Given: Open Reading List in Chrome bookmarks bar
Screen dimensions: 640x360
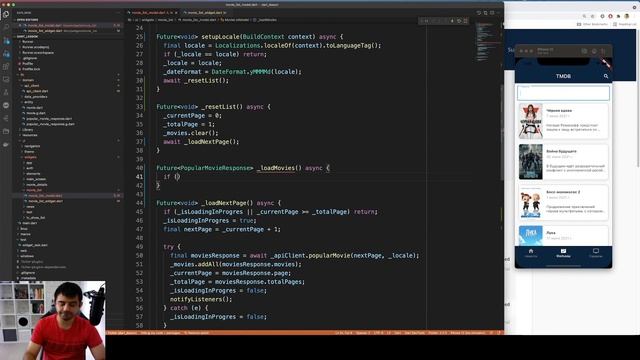Looking at the screenshot, I should tap(624, 24).
